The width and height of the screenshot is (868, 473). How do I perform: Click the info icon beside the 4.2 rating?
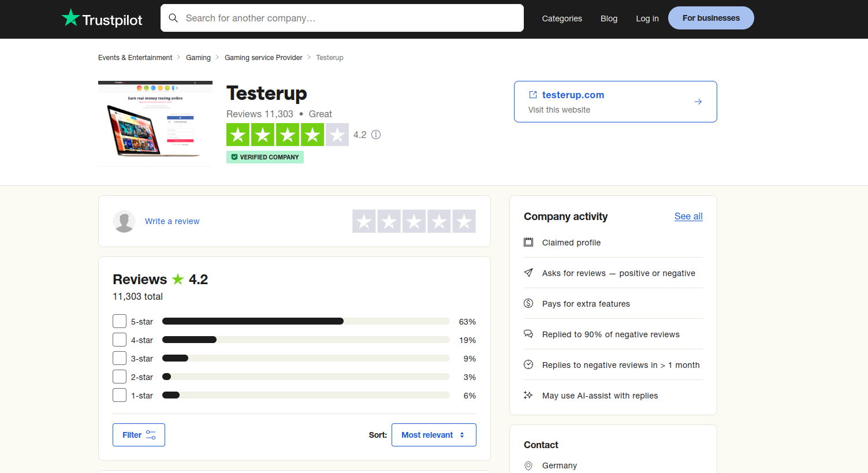pyautogui.click(x=376, y=135)
